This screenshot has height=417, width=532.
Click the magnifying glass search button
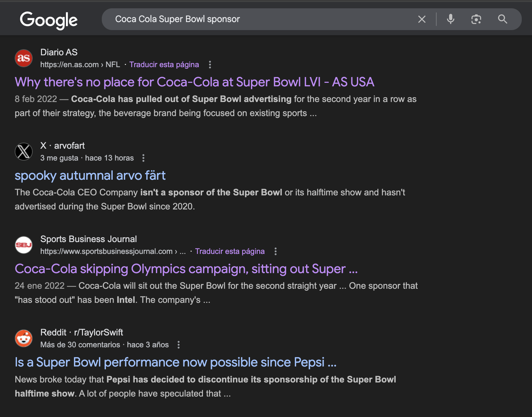[x=502, y=19]
